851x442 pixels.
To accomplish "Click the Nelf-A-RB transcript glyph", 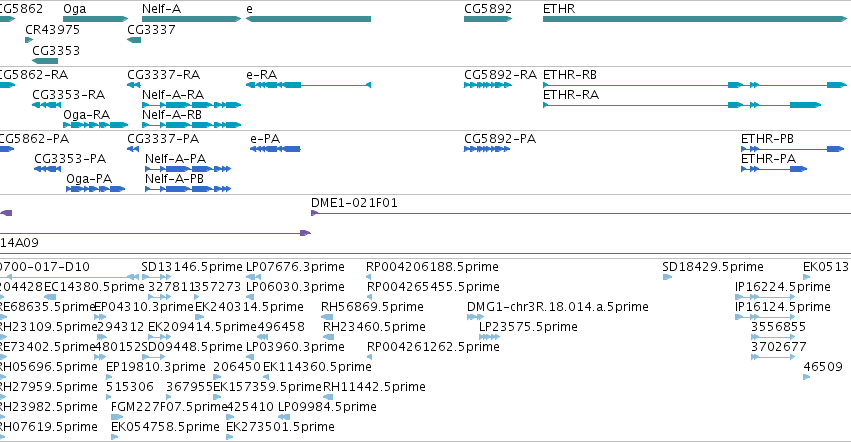I will (192, 125).
